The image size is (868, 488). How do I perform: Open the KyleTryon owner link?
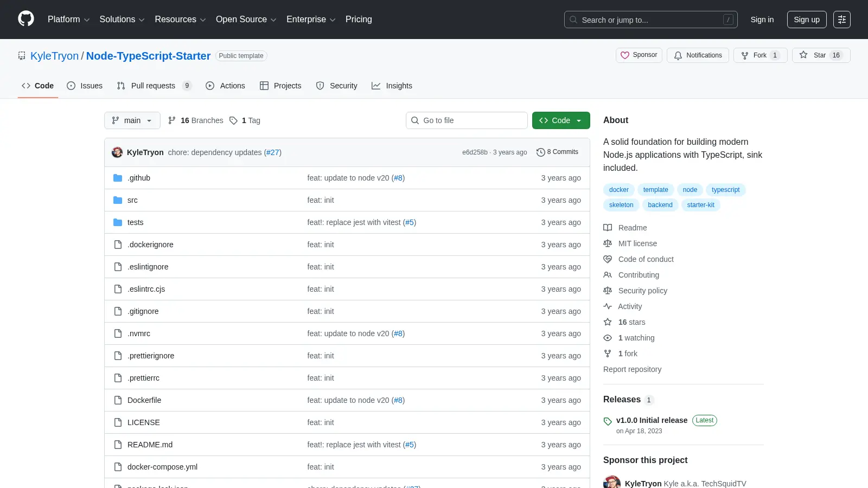point(54,56)
